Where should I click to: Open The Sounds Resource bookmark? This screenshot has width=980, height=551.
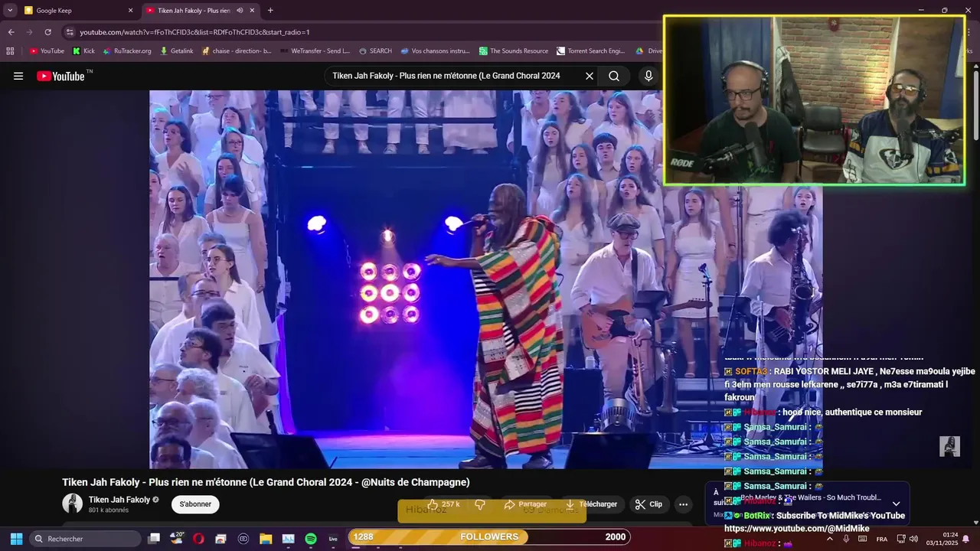pos(514,51)
